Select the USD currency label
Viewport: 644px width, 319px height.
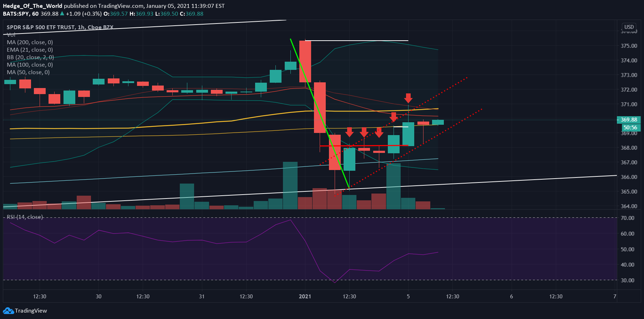(629, 27)
